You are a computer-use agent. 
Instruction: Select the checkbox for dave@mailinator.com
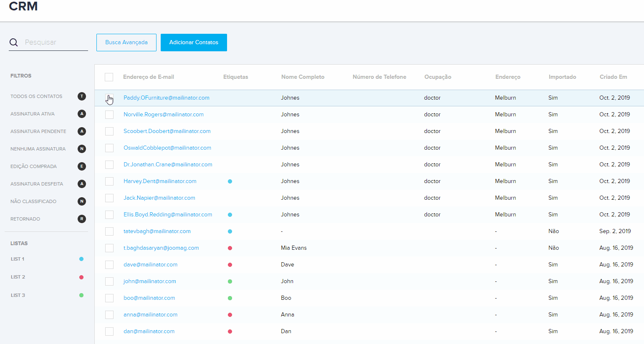[109, 265]
